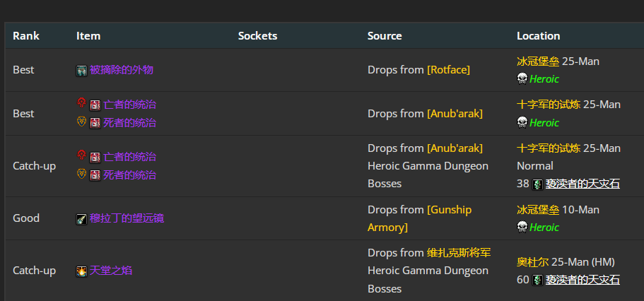The height and width of the screenshot is (301, 644).
Task: Click the 死者的统治 icon in the Best row
Action: (x=95, y=123)
